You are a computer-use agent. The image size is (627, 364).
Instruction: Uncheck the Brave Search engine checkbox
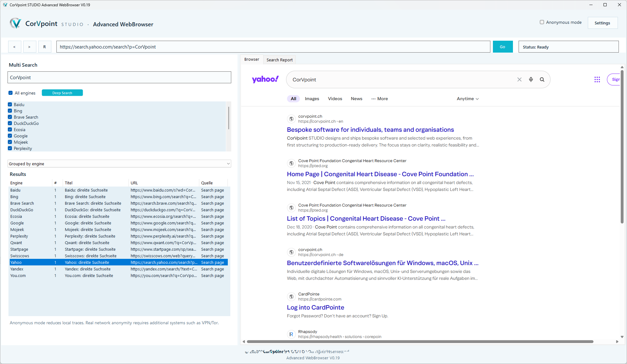[10, 117]
